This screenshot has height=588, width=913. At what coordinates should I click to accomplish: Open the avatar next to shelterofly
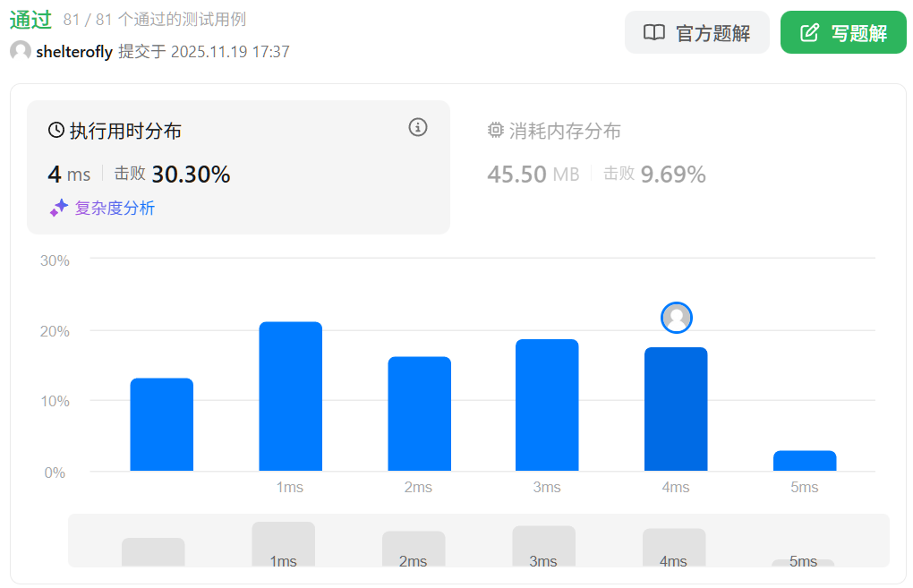(21, 52)
